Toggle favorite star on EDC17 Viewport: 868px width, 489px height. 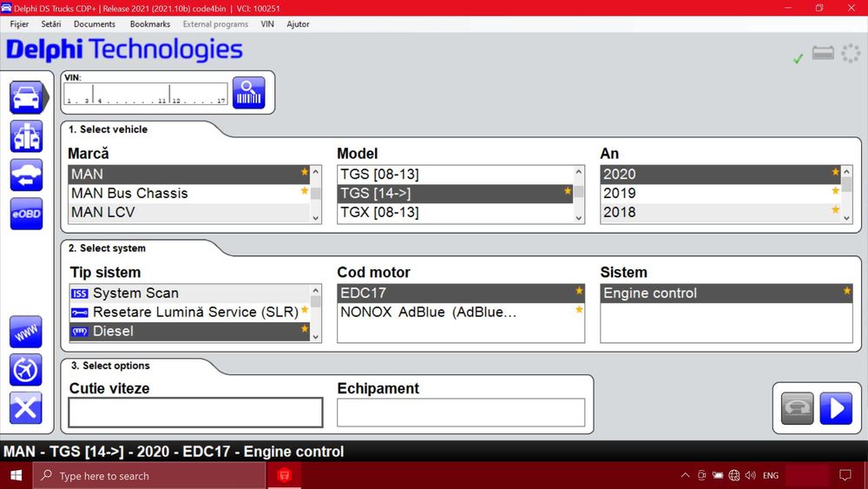click(579, 290)
